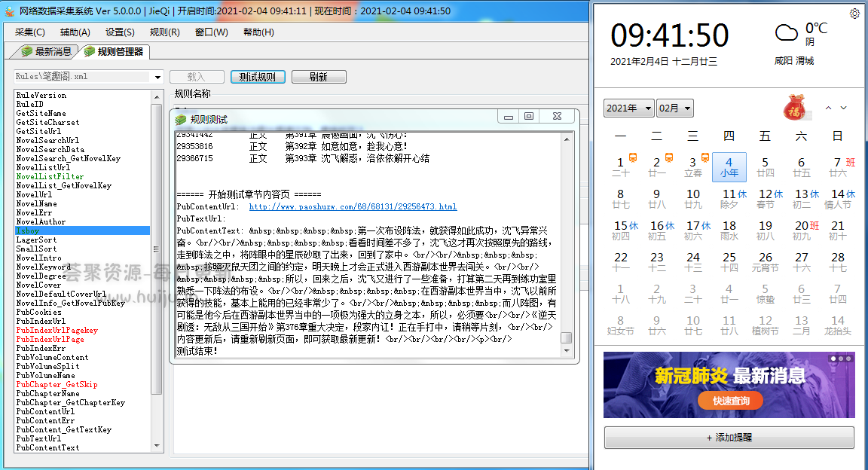Select February 18 雨水 in calendar
The image size is (868, 470).
(x=729, y=230)
